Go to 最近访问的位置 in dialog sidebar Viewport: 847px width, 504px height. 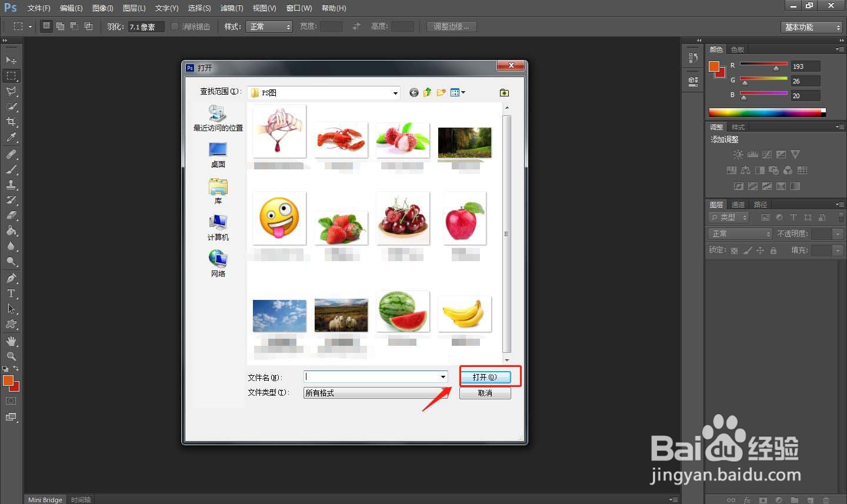pyautogui.click(x=218, y=118)
